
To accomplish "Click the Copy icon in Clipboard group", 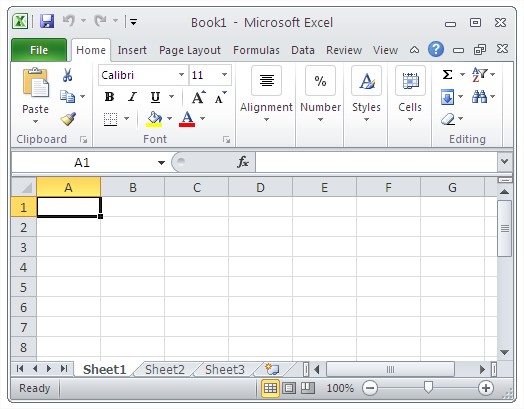I will coord(67,97).
